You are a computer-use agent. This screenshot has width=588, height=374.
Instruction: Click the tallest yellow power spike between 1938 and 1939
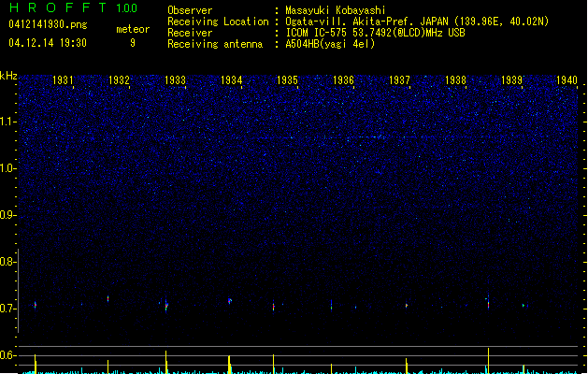click(x=488, y=361)
